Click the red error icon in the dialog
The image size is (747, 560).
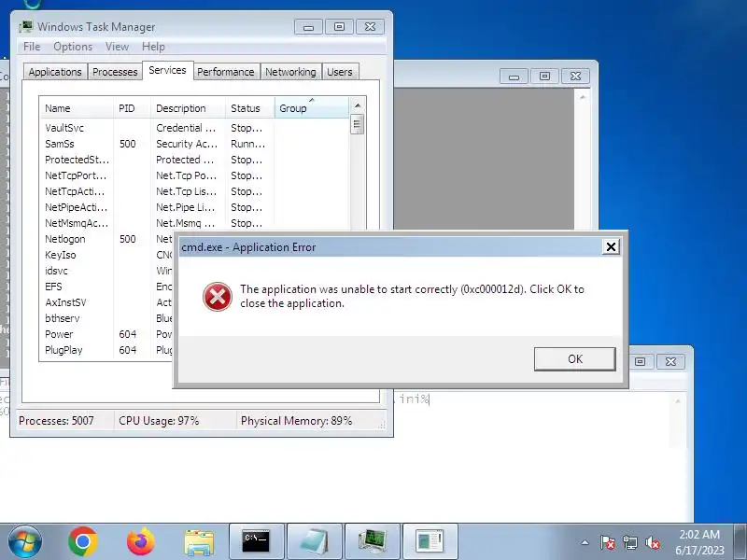(x=218, y=296)
